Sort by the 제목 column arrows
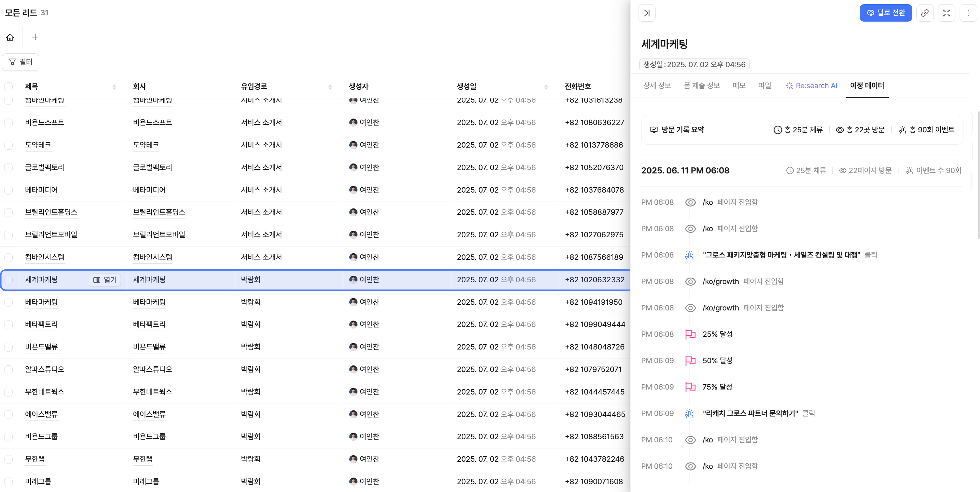This screenshot has height=492, width=980. [114, 87]
